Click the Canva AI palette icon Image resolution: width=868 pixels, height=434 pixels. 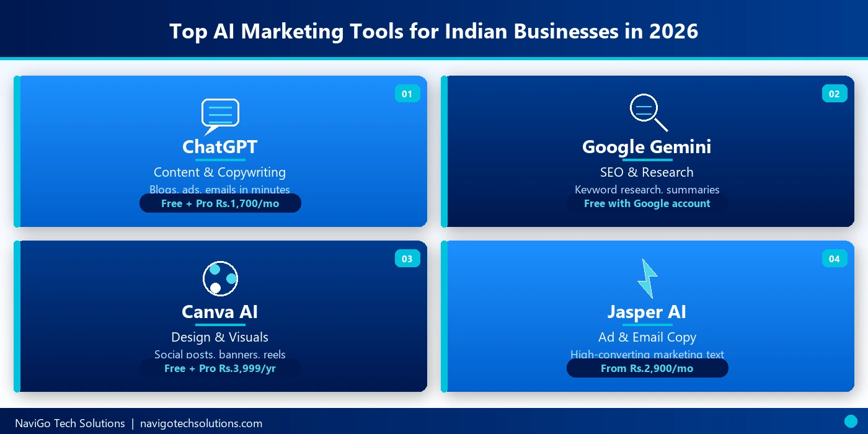(x=220, y=278)
